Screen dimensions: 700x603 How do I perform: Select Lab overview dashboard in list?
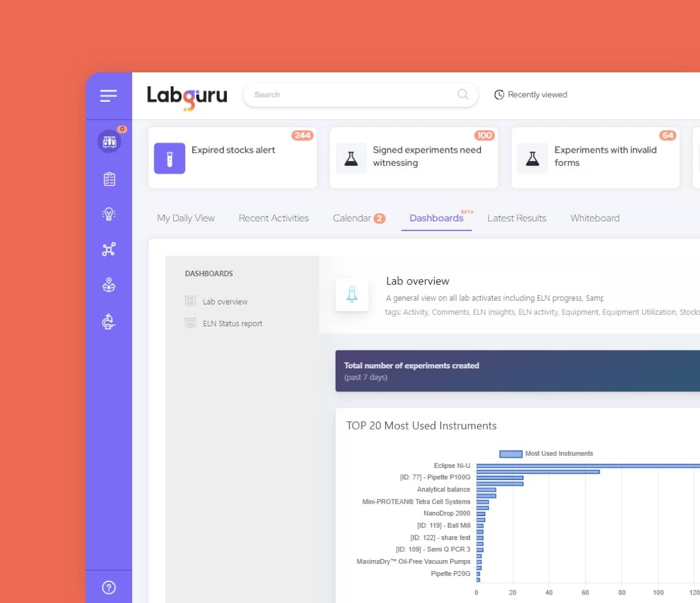[225, 301]
